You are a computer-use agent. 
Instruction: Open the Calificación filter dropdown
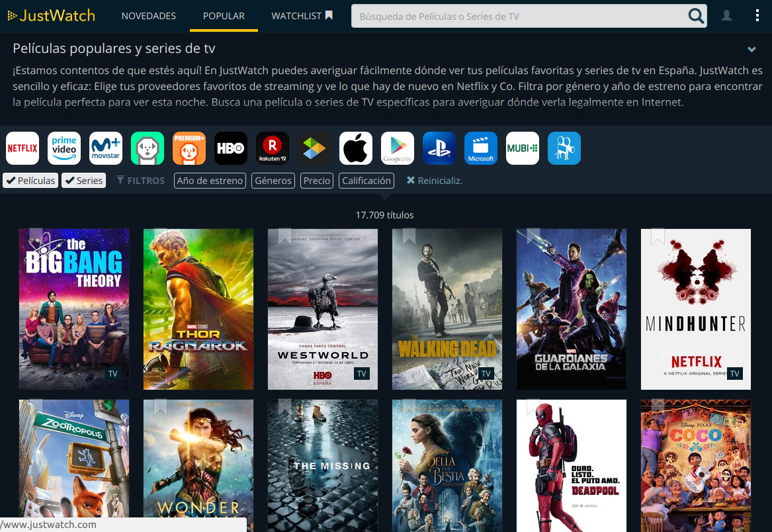(x=366, y=181)
